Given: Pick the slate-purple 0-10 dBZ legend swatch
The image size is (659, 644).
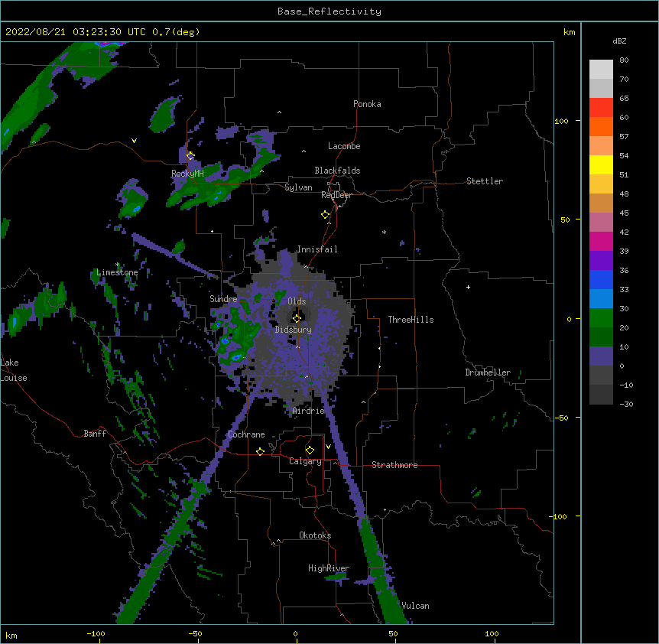Looking at the screenshot, I should [601, 356].
